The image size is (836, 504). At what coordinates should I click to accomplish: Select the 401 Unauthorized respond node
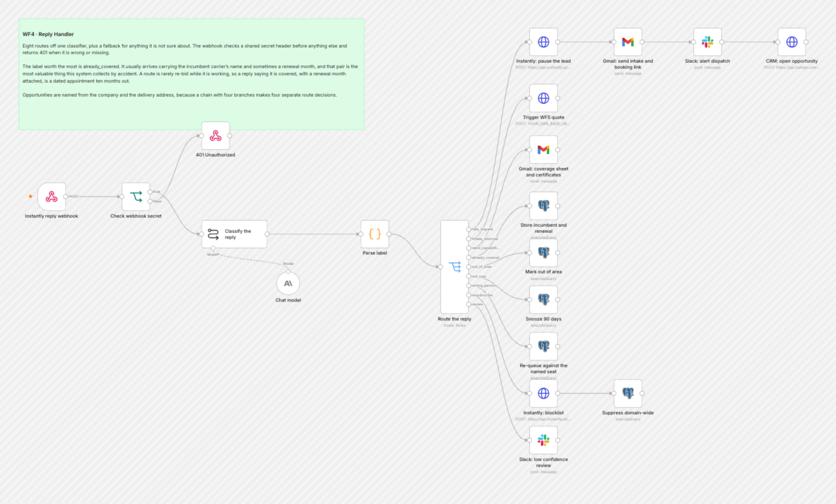216,136
